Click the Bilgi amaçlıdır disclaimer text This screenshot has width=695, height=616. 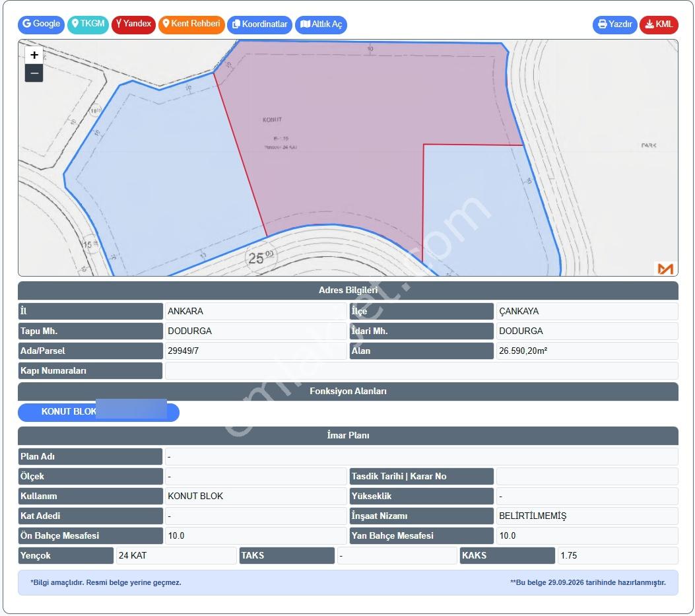pos(106,583)
